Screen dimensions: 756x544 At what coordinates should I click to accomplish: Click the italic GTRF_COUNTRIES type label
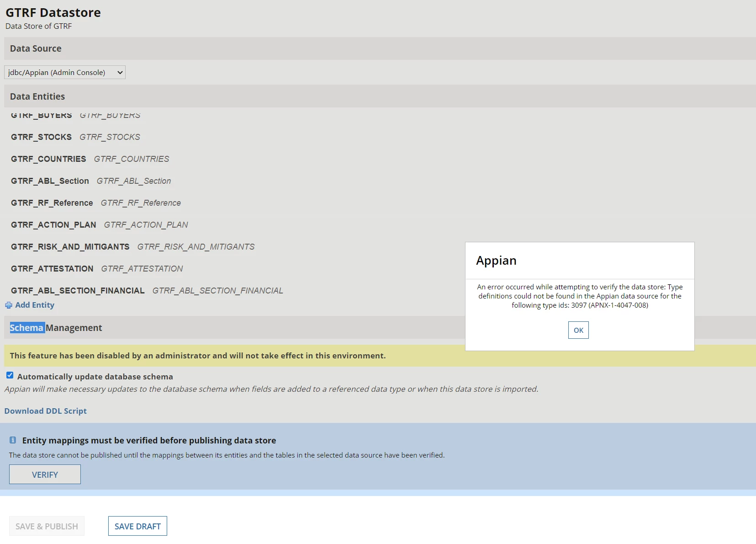pos(132,159)
